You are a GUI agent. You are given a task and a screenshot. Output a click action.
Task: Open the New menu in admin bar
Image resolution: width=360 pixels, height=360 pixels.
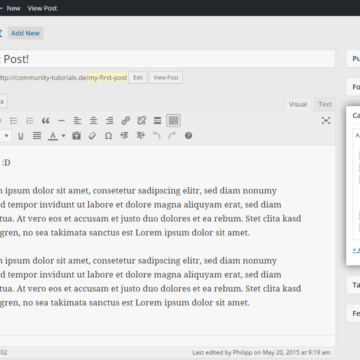coord(13,8)
